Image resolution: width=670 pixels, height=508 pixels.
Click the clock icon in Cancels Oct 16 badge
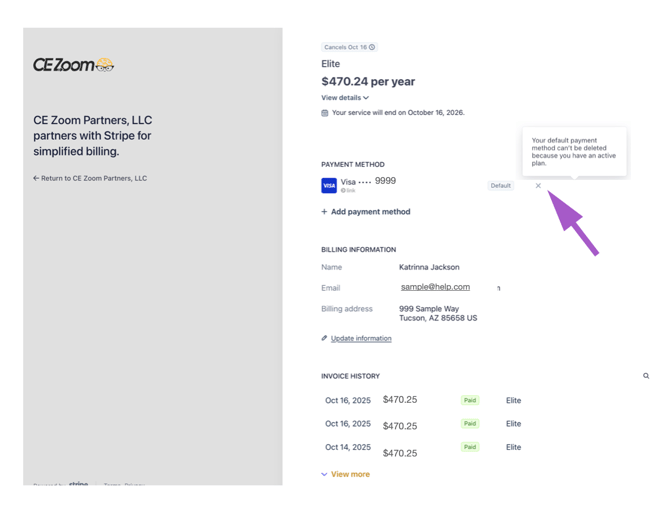(x=372, y=47)
